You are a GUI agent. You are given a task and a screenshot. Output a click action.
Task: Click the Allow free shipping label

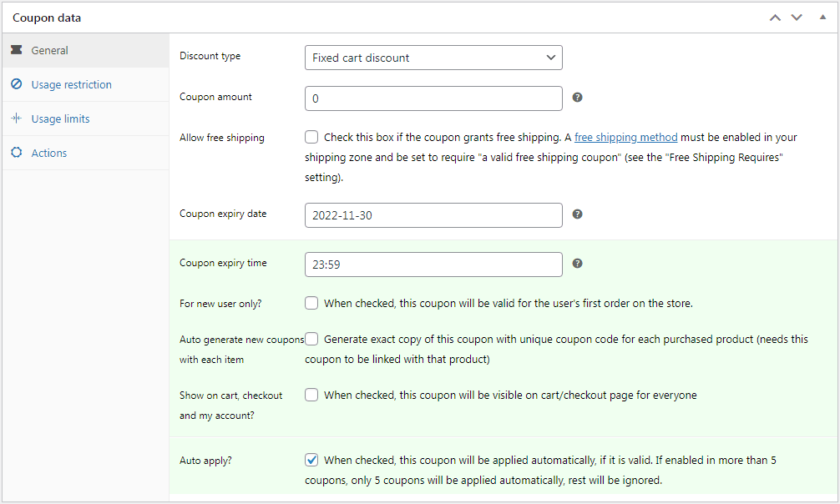222,138
